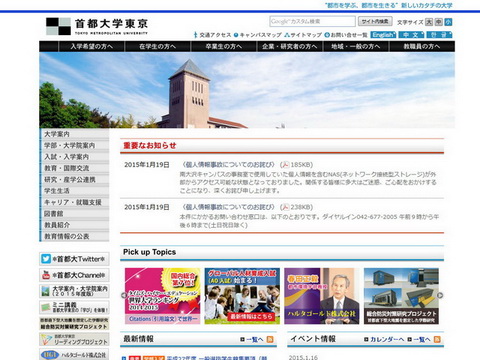Click the RSS icon in 最新情報

tap(270, 339)
